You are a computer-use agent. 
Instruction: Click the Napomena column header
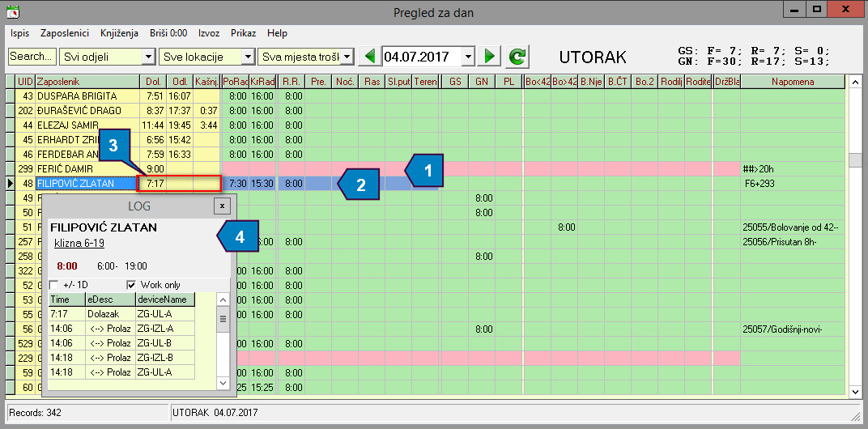(794, 82)
